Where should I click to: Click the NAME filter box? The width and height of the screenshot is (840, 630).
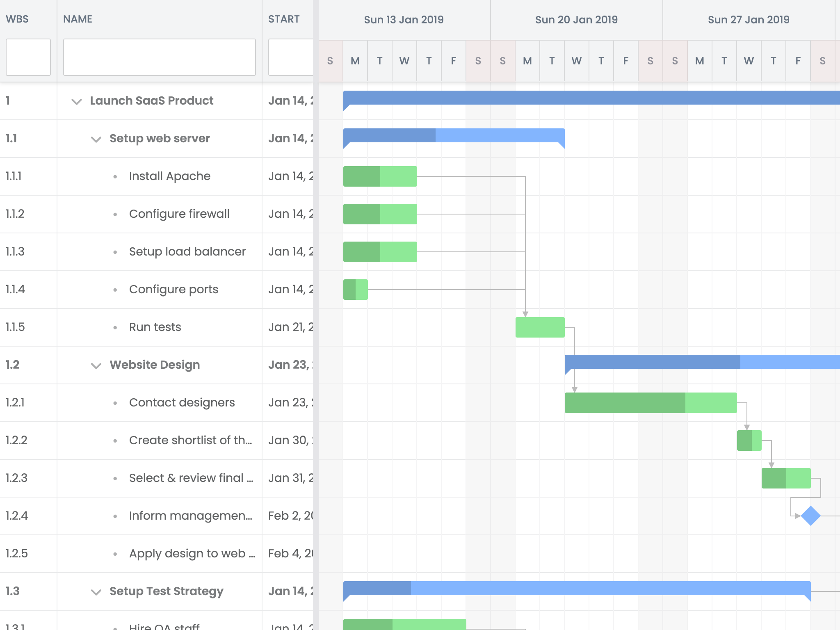click(x=159, y=57)
